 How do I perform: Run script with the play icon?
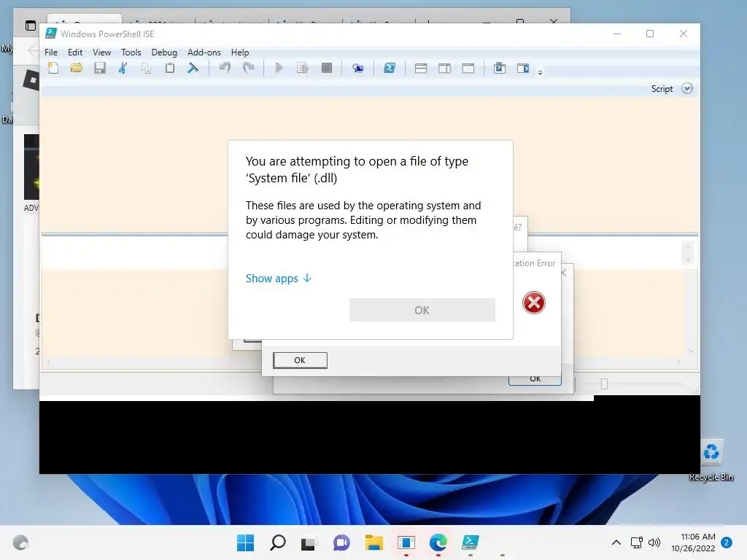pos(279,68)
